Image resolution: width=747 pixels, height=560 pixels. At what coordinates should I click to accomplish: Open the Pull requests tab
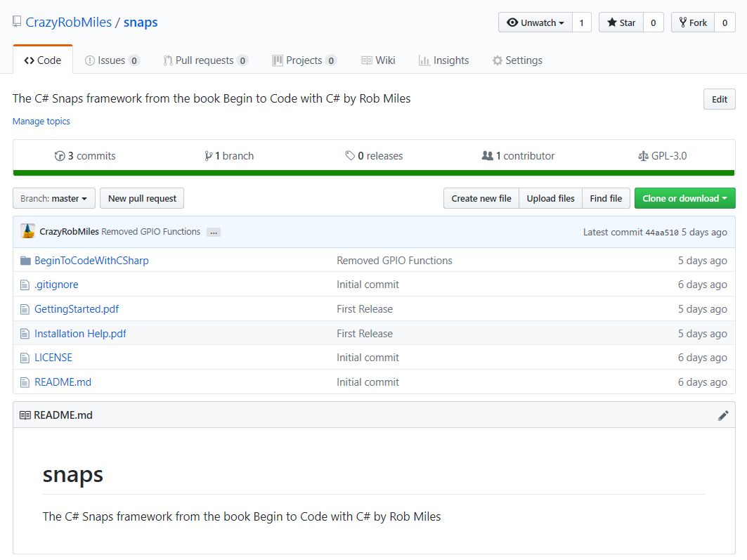(x=205, y=60)
